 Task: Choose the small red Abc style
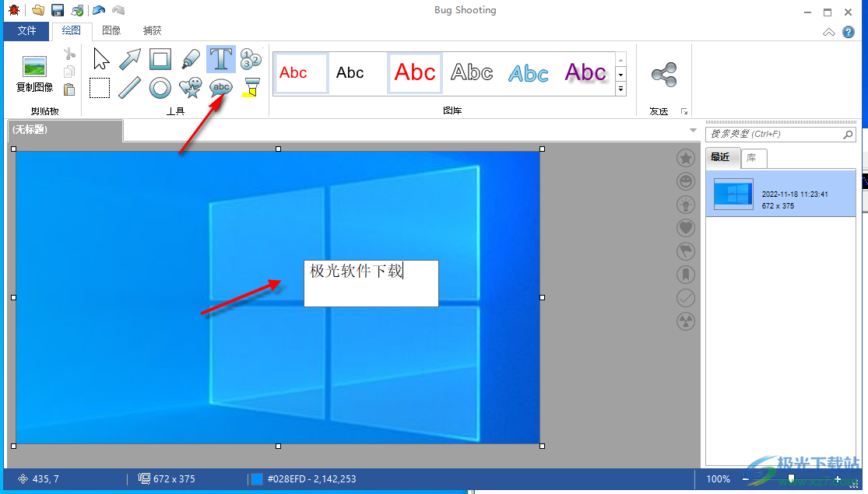click(x=300, y=73)
